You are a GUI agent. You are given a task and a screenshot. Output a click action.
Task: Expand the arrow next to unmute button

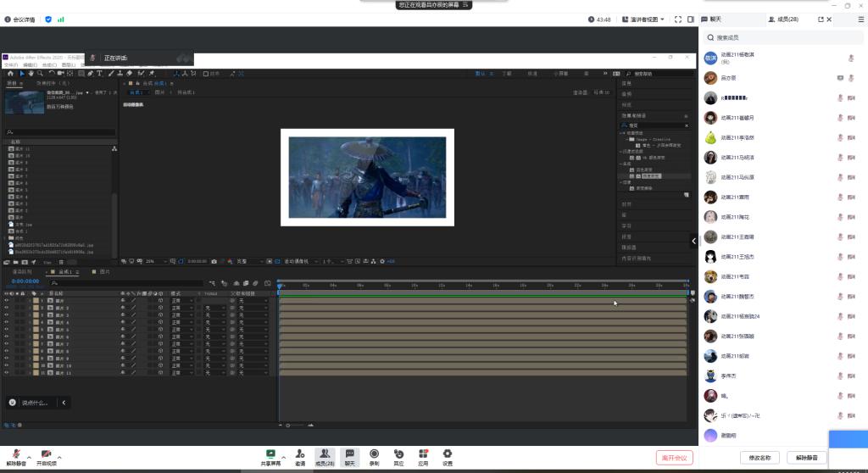point(29,457)
